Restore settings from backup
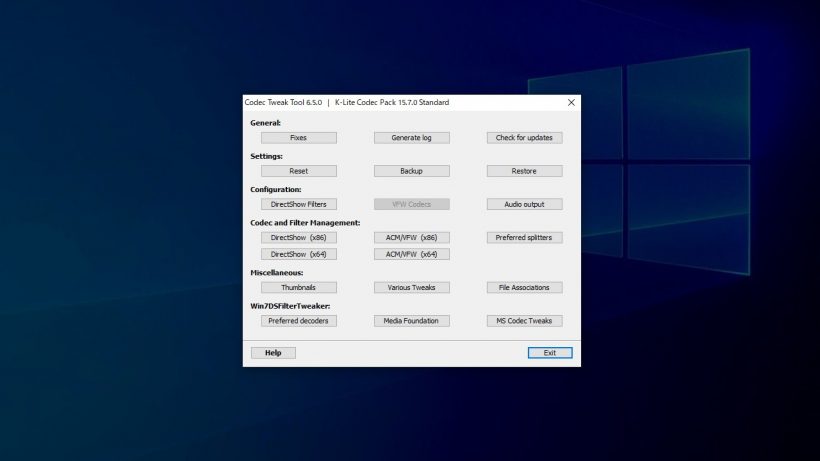 (x=525, y=171)
